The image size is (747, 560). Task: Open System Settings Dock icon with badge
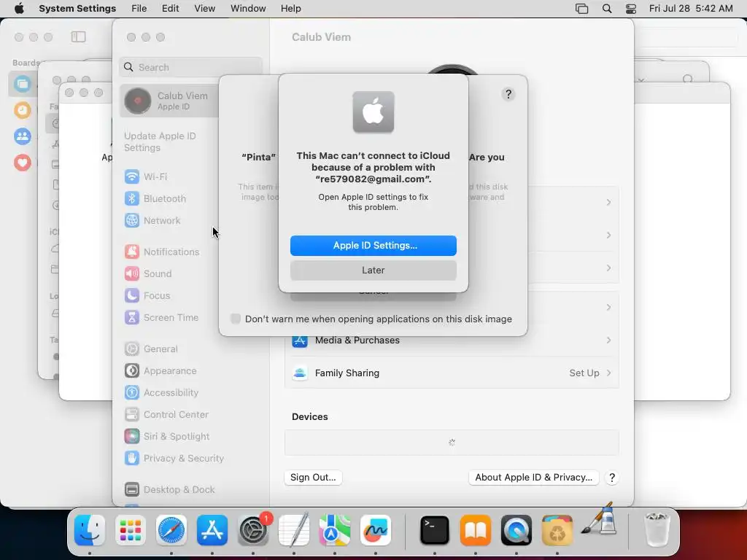pyautogui.click(x=253, y=530)
